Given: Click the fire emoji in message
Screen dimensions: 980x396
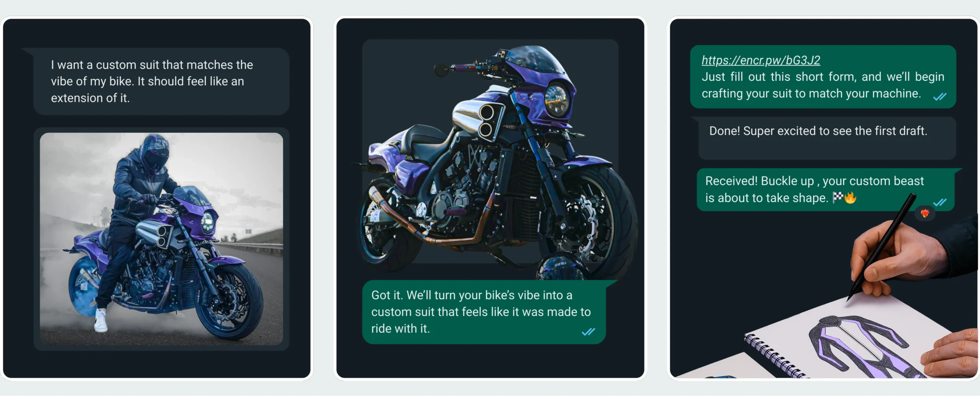Looking at the screenshot, I should pyautogui.click(x=850, y=197).
